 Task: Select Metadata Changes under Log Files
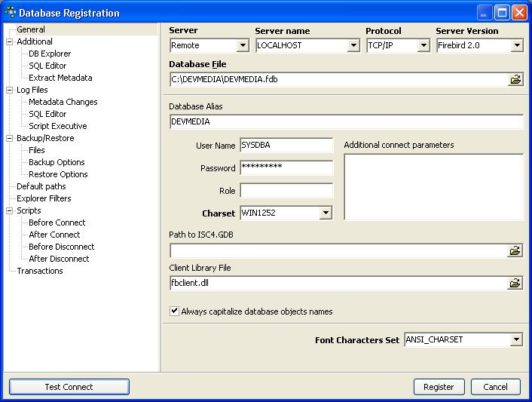(x=63, y=102)
